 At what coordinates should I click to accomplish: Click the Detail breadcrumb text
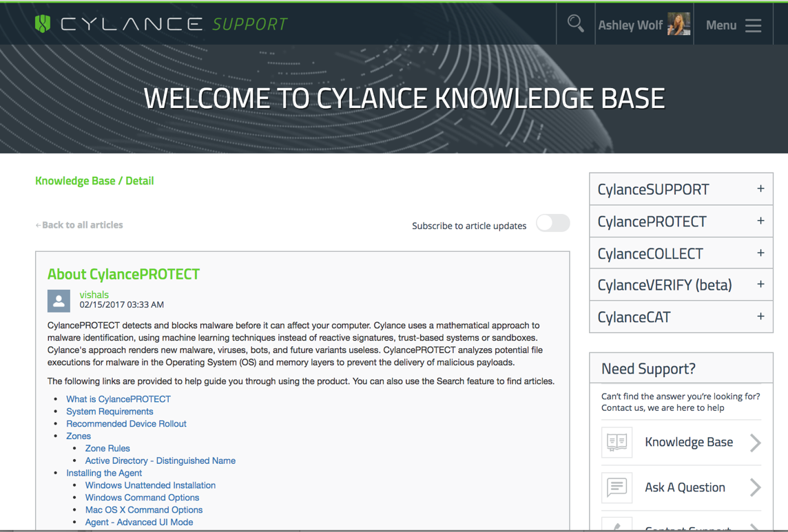[140, 181]
